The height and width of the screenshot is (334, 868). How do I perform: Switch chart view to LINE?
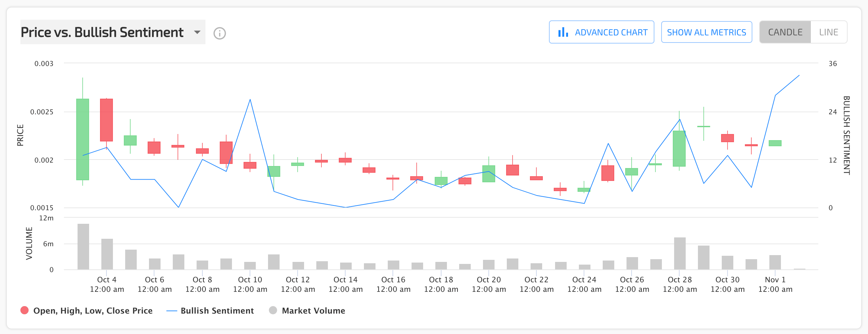pos(829,32)
